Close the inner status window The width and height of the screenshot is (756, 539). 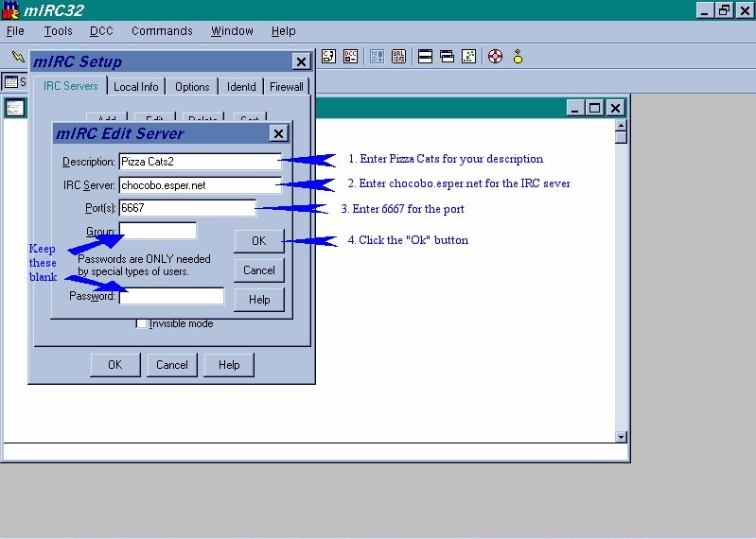616,108
